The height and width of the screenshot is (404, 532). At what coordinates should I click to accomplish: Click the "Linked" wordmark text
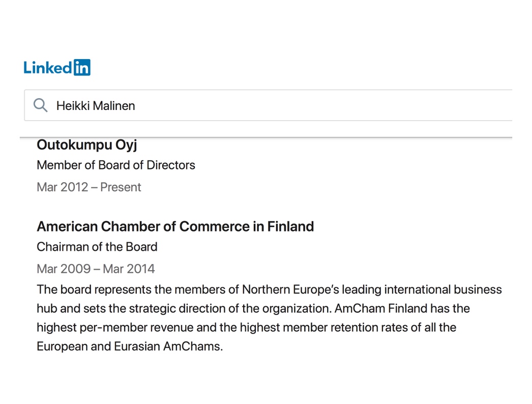48,67
